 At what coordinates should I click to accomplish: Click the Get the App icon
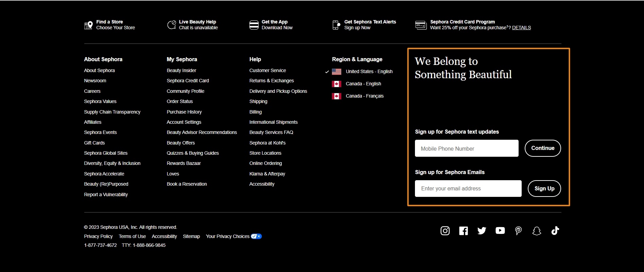pos(254,25)
